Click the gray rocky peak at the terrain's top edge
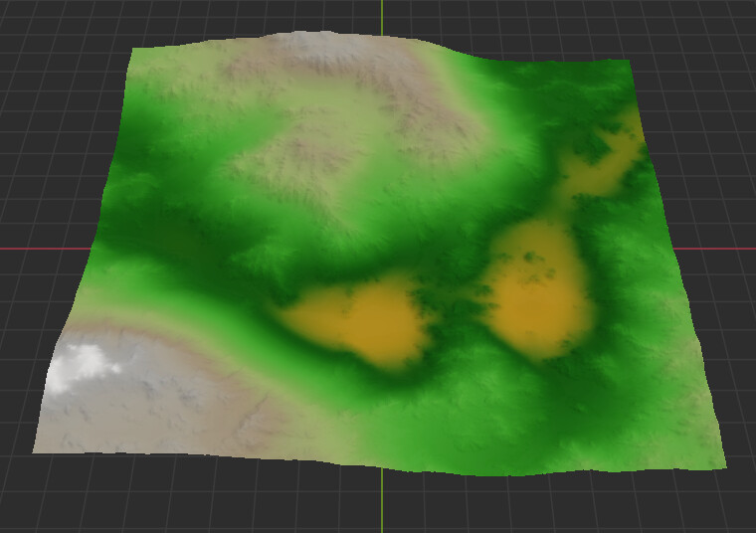Image resolution: width=756 pixels, height=533 pixels. 316,45
